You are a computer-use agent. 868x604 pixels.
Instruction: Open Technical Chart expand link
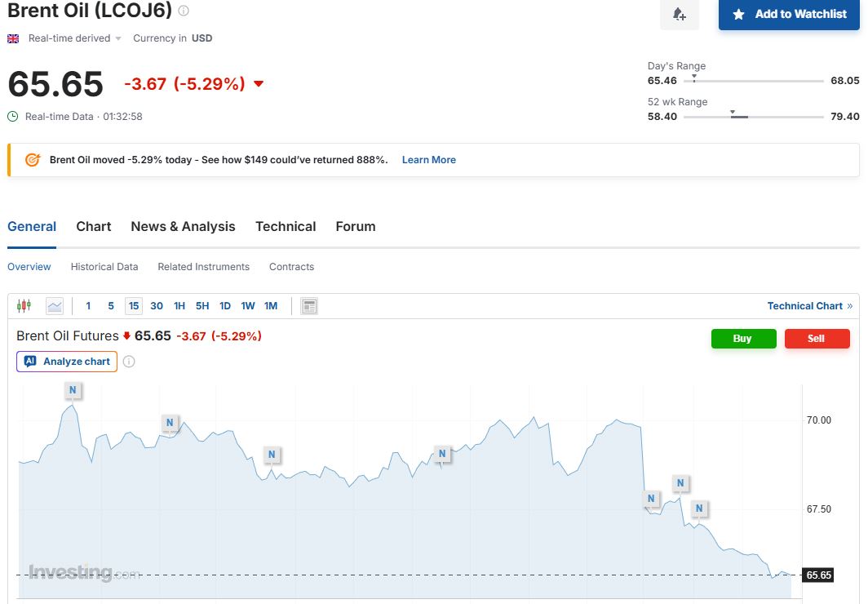click(809, 306)
